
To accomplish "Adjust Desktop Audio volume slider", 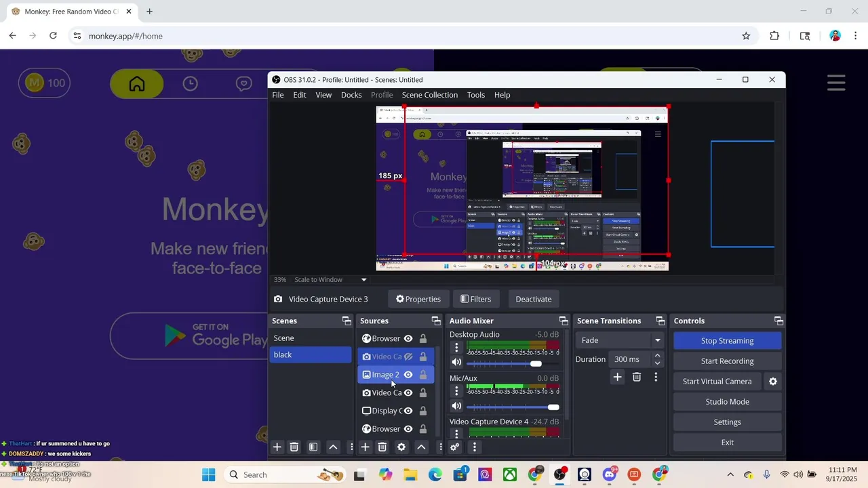I will click(513, 364).
